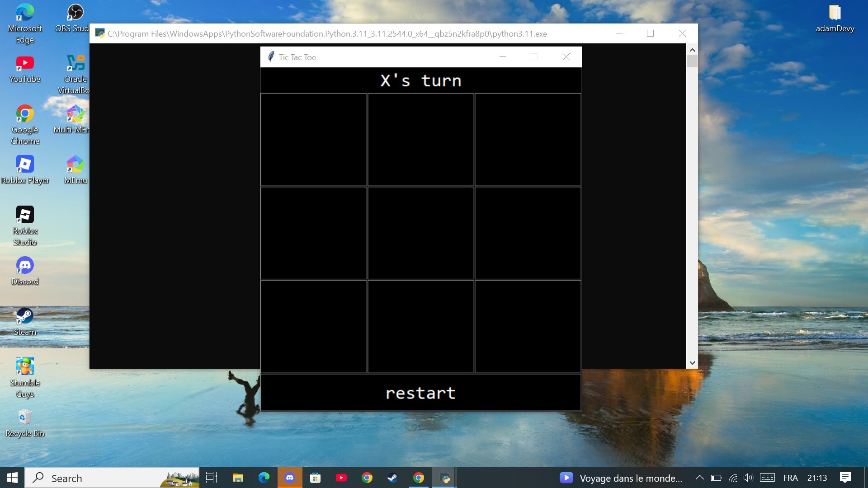This screenshot has width=868, height=488.
Task: Click the center tic tac toe cell
Action: tap(420, 233)
